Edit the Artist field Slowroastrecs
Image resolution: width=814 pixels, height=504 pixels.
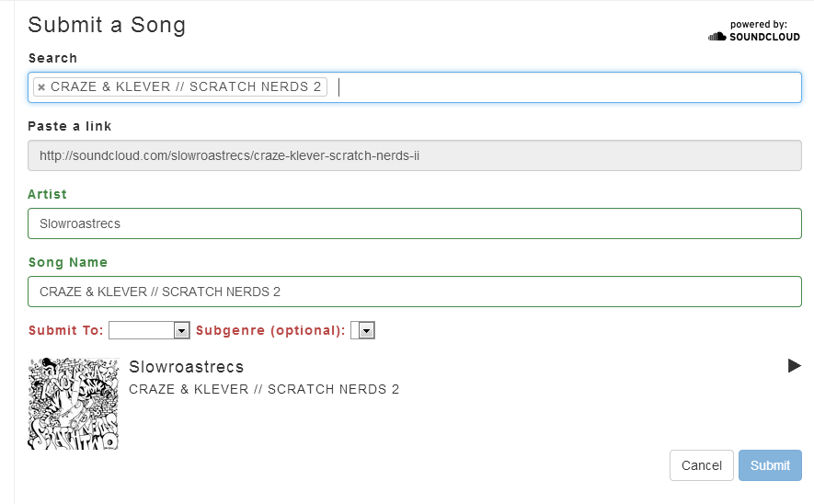[415, 223]
